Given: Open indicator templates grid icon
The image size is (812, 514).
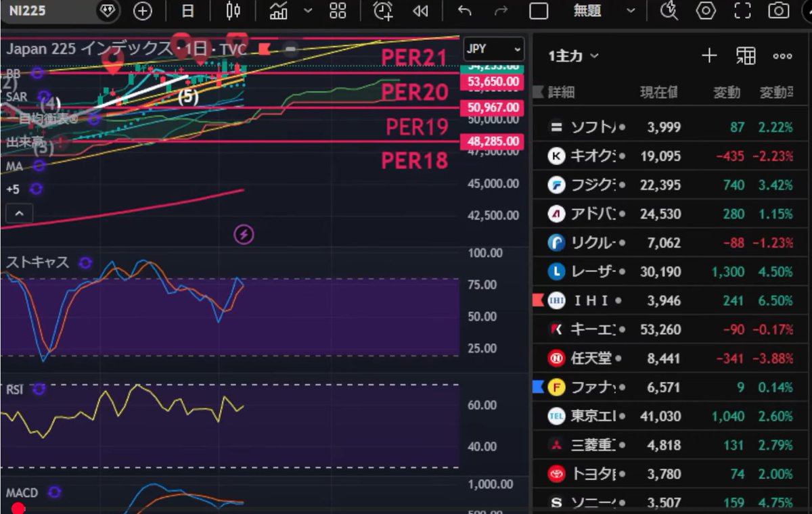Looking at the screenshot, I should pos(338,11).
